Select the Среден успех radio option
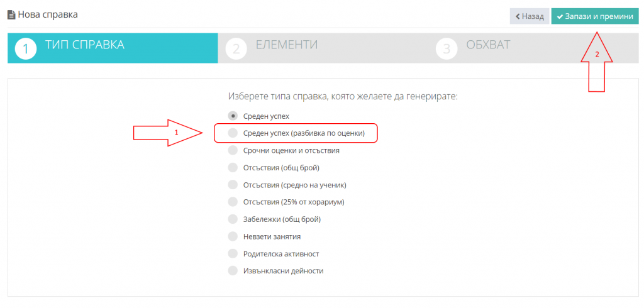Screen dimensions: 644x308 click(233, 116)
